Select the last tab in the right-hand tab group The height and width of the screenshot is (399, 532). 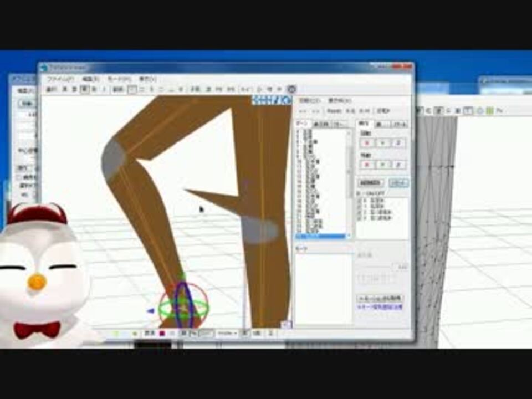(x=400, y=125)
